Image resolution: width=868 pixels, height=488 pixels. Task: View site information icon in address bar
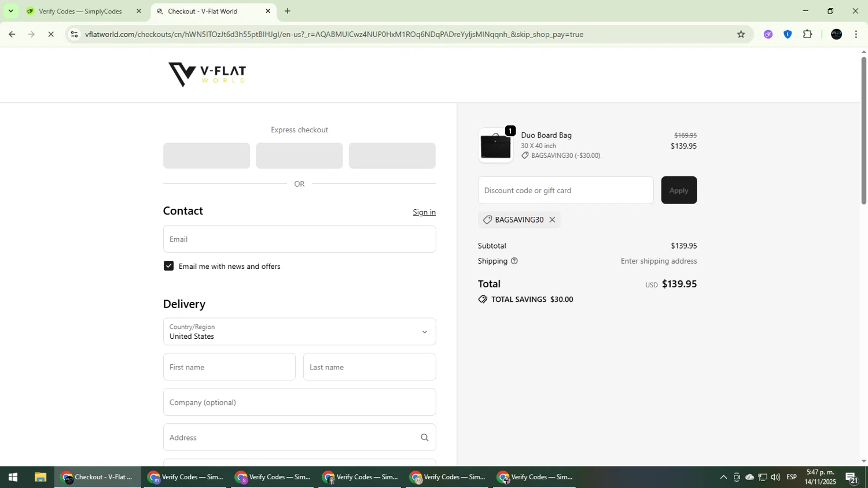click(x=73, y=34)
